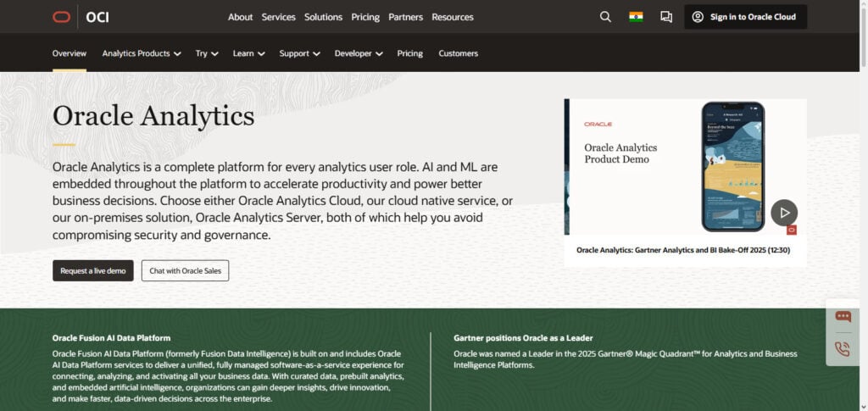Open the floating red chat icon
This screenshot has width=868, height=411.
[843, 316]
